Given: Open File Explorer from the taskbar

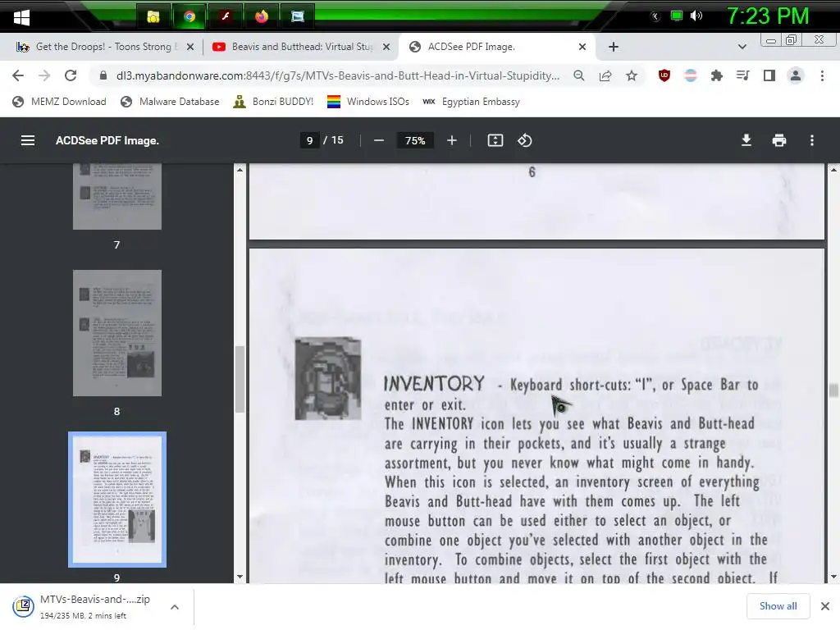Looking at the screenshot, I should pos(153,17).
